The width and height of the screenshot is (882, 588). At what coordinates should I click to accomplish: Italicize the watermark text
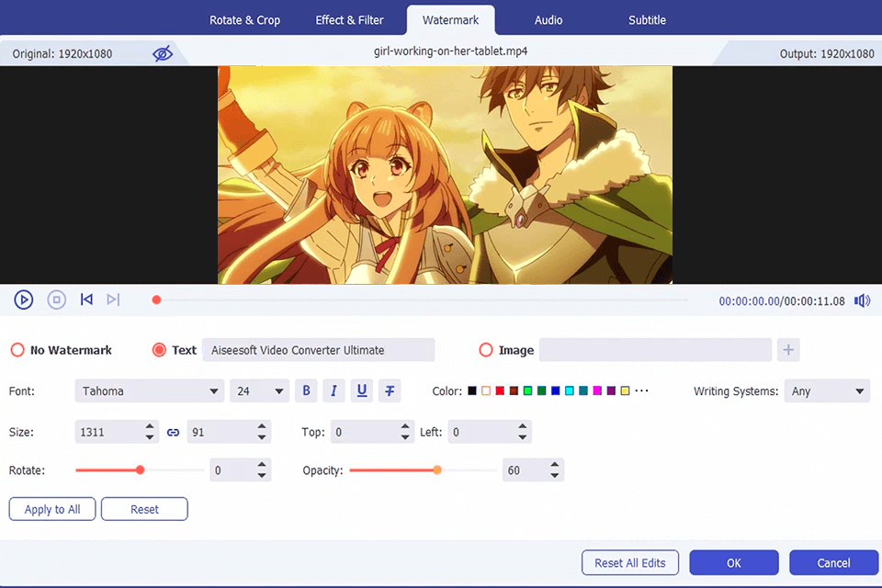coord(334,390)
